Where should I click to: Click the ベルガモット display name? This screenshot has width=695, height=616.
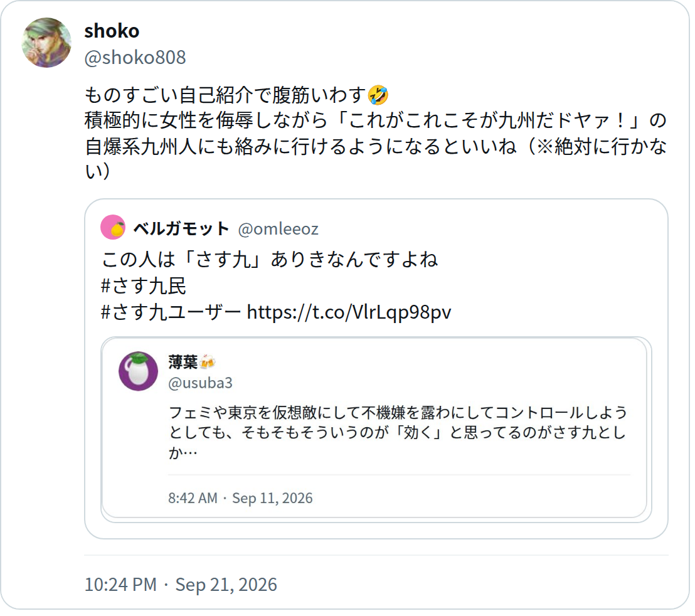point(181,229)
